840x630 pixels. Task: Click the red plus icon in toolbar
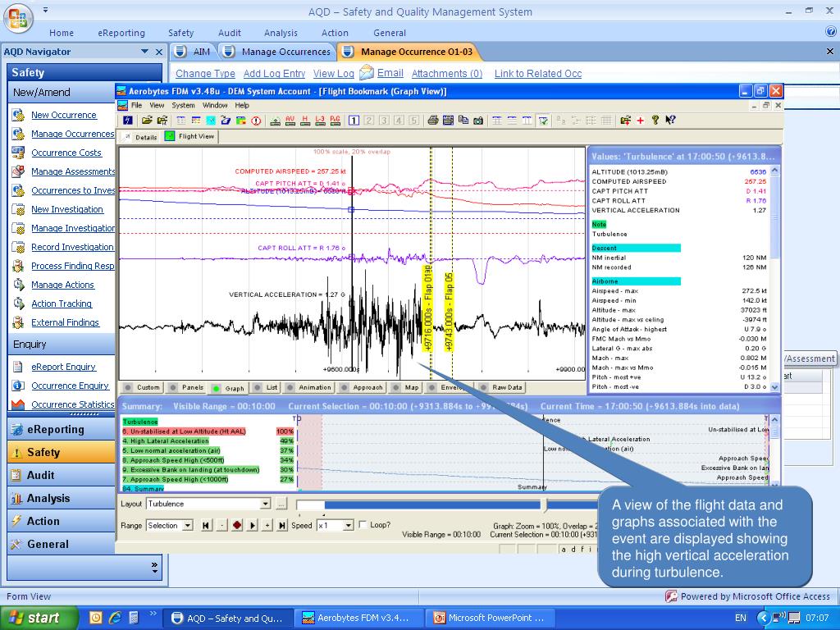(x=640, y=121)
